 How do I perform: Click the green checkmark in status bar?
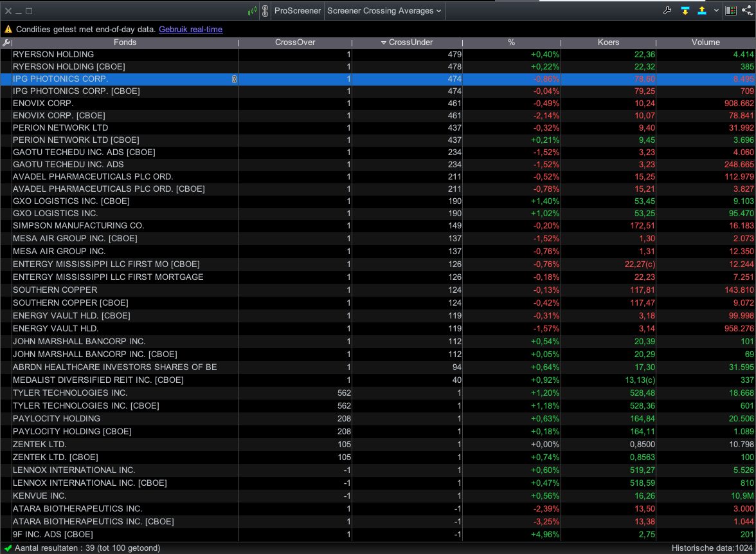click(x=8, y=548)
